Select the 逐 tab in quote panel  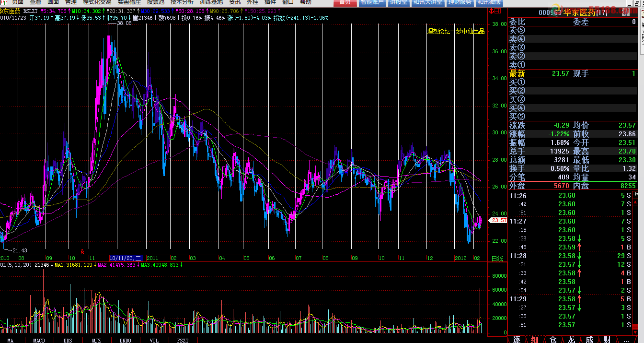pyautogui.click(x=517, y=339)
